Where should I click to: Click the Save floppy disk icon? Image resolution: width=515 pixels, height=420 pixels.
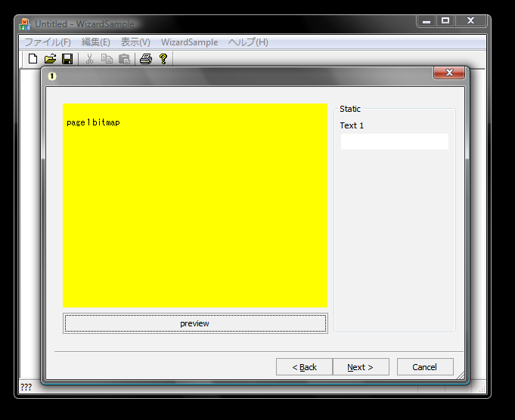(x=67, y=59)
